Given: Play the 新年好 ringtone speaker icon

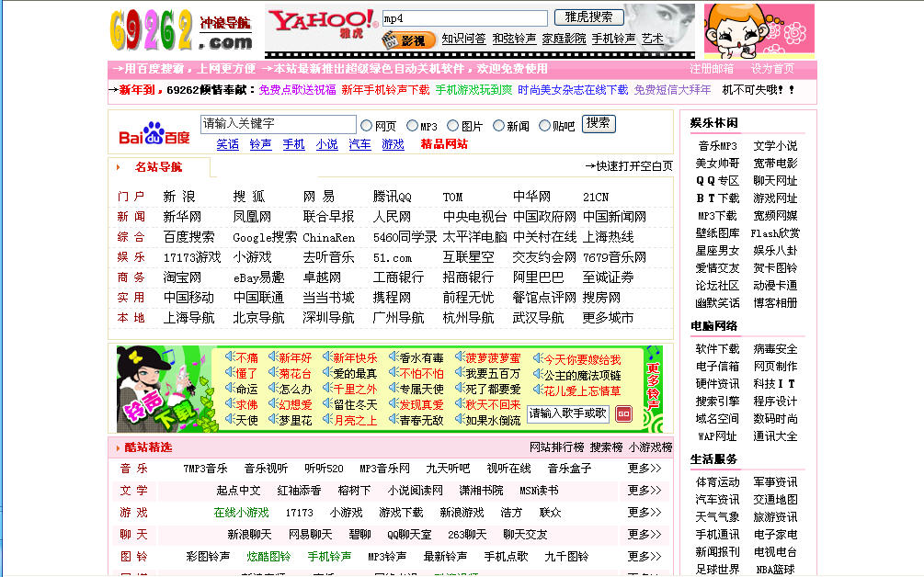Looking at the screenshot, I should point(273,356).
